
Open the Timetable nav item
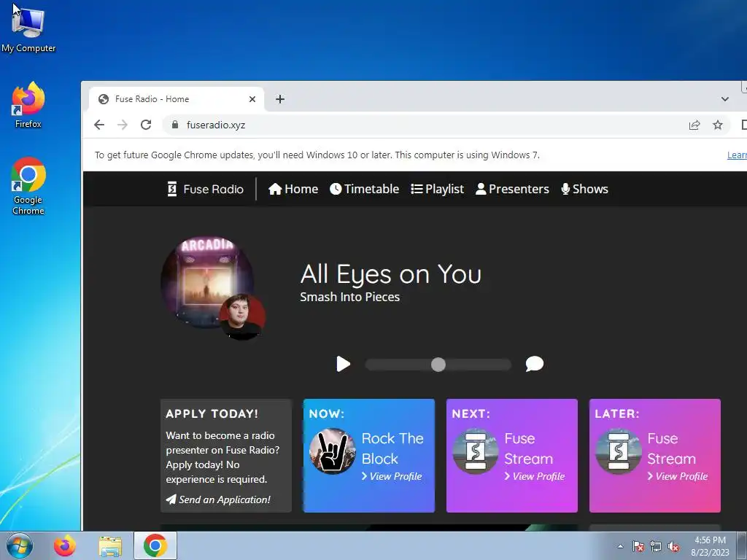365,189
